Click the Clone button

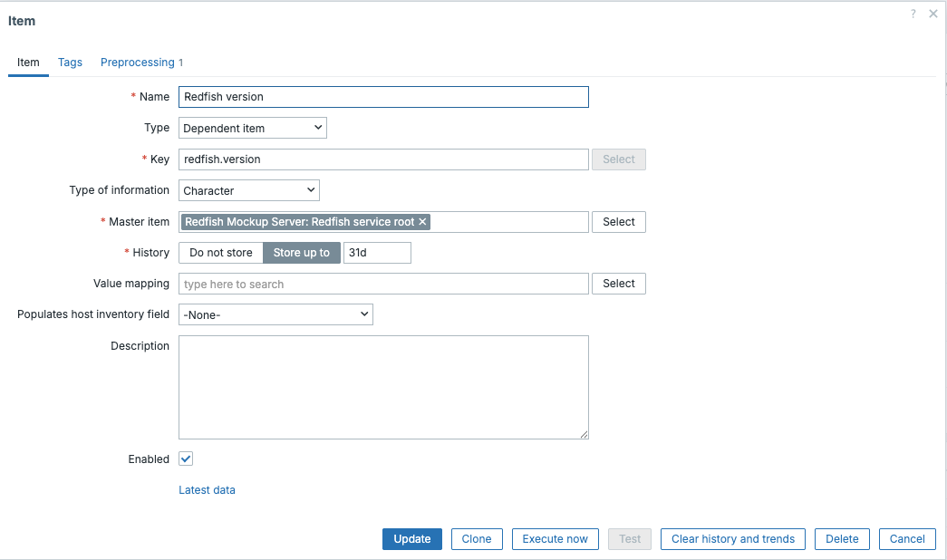coord(477,538)
